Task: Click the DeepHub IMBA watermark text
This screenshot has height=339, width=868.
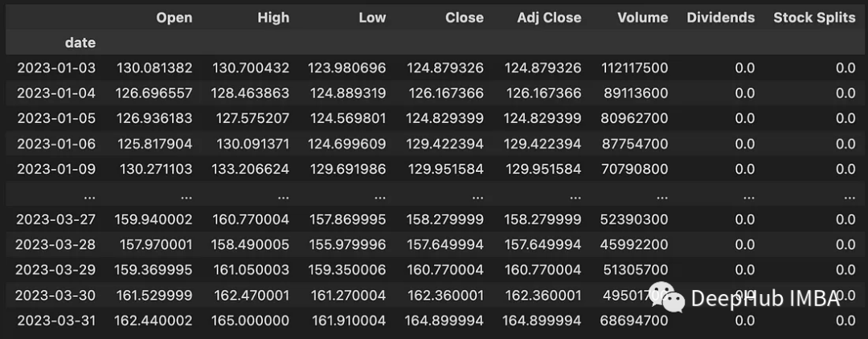Action: point(766,299)
